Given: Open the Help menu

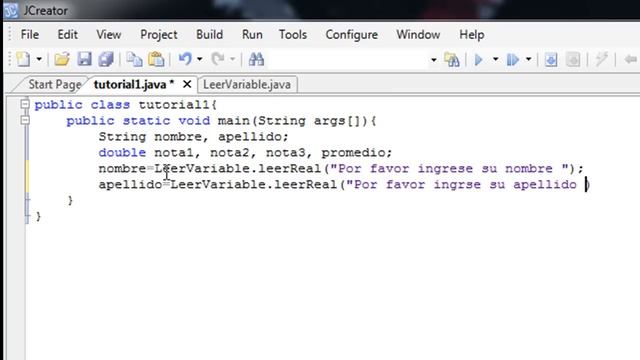Looking at the screenshot, I should click(x=471, y=35).
